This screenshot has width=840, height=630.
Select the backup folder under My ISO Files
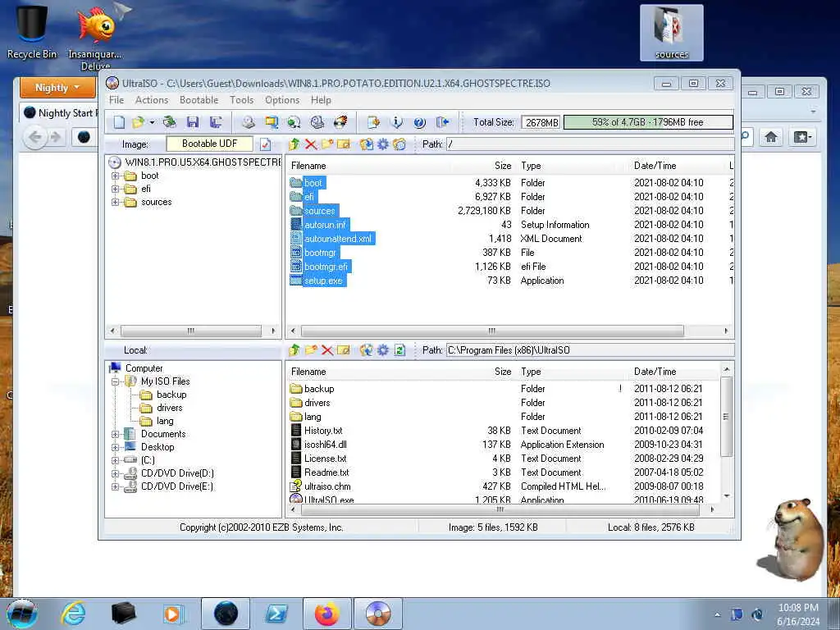(x=171, y=395)
